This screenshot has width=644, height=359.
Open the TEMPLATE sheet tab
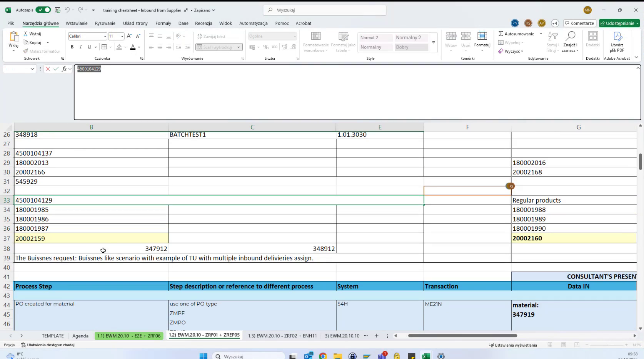coord(52,336)
